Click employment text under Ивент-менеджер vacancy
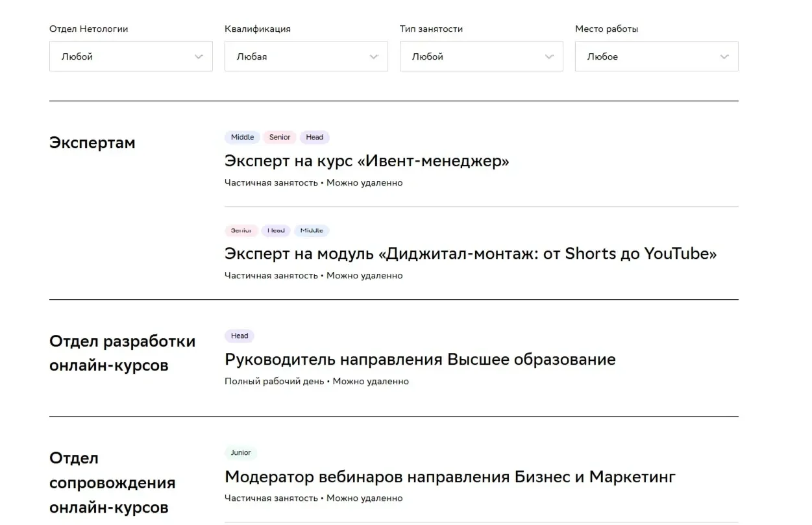The width and height of the screenshot is (812, 525). pyautogui.click(x=314, y=182)
